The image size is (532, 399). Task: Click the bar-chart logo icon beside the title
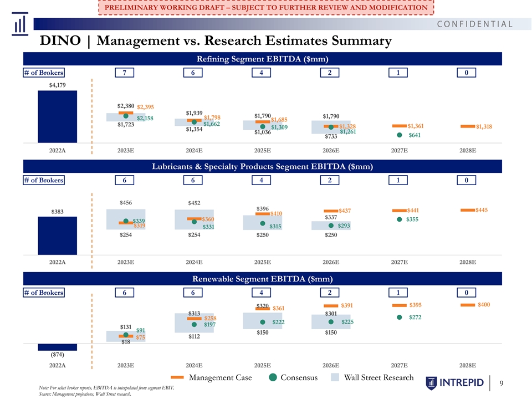point(20,24)
